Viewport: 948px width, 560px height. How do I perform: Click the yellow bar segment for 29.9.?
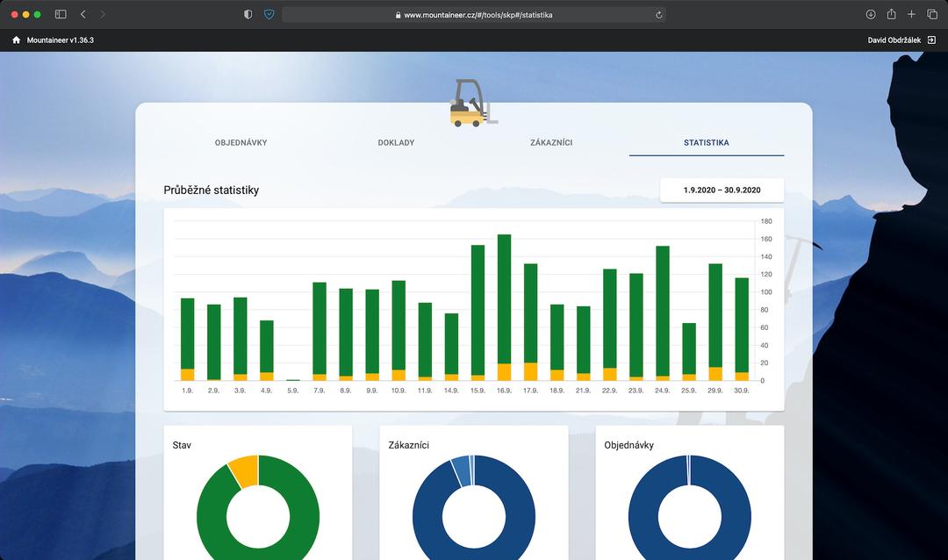pos(715,374)
